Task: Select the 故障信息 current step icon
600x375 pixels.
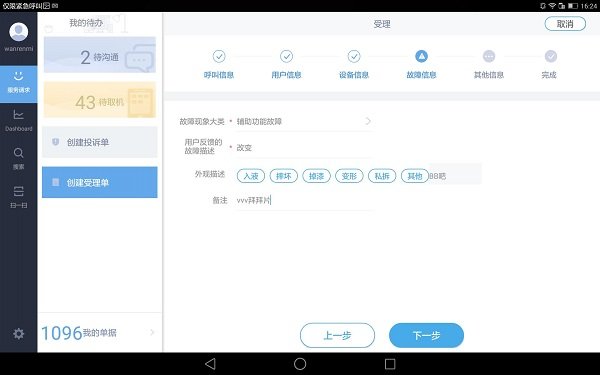Action: point(421,56)
